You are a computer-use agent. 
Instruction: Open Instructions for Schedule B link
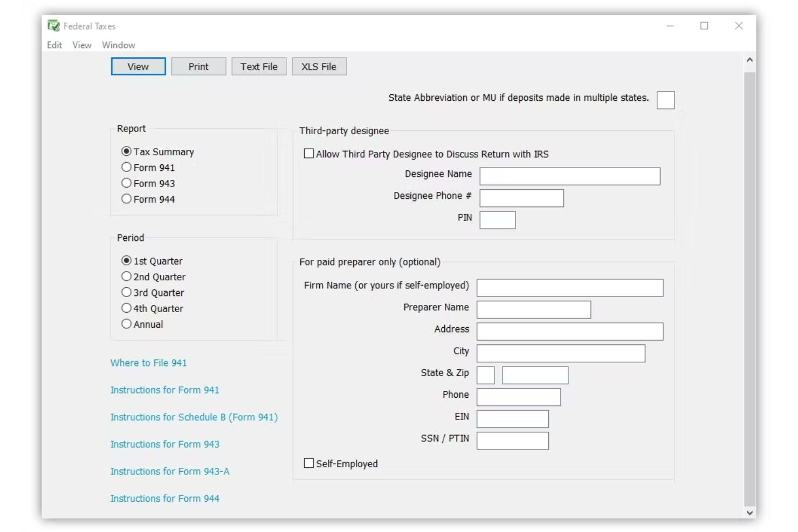click(194, 417)
